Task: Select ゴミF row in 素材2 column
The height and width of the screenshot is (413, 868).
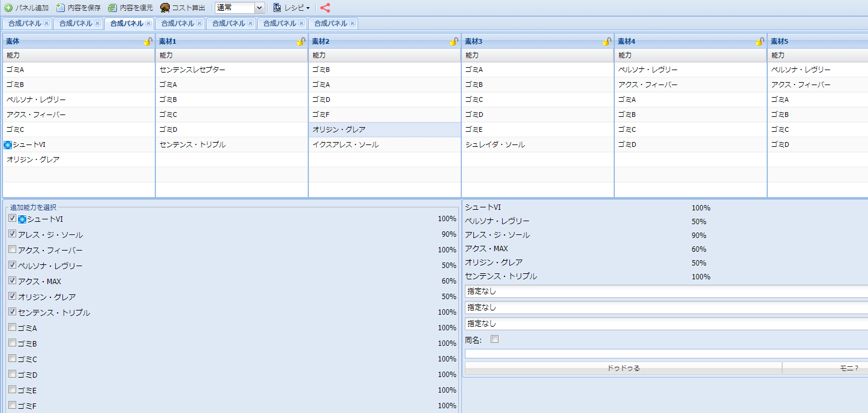Action: (x=385, y=114)
